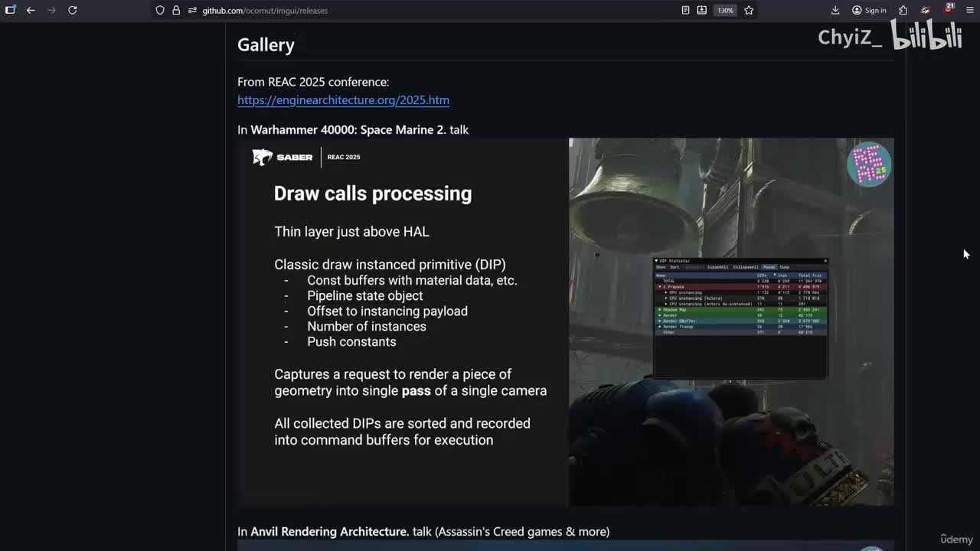Open the permissions icon beside the padlock
Screen dimensions: 980x551
click(x=191, y=10)
